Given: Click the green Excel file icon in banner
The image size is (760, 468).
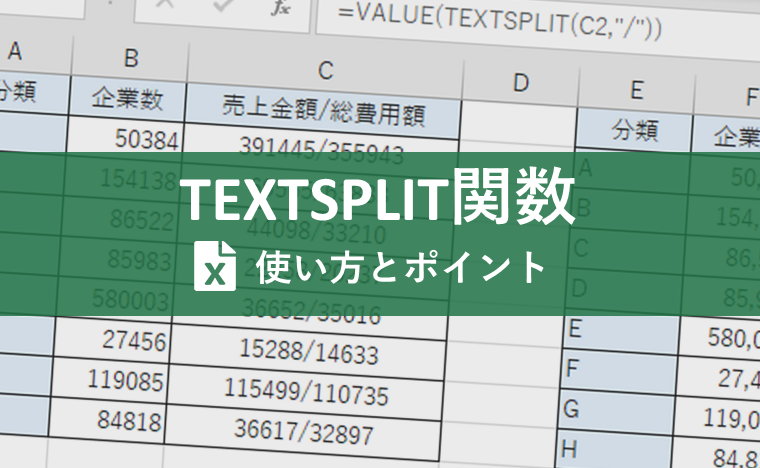Looking at the screenshot, I should pyautogui.click(x=214, y=266).
